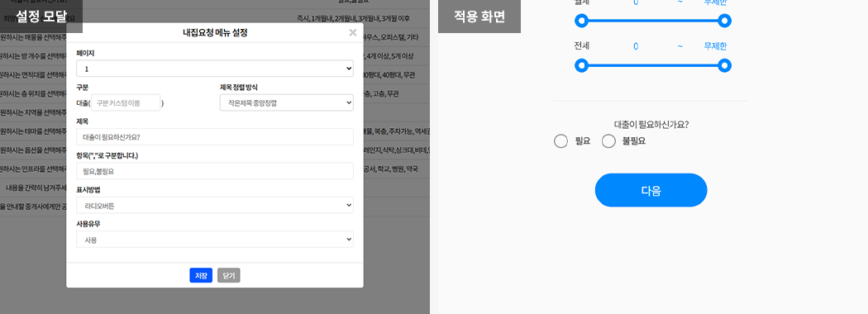Click the 항목 field containing 필요,불필요
The height and width of the screenshot is (314, 868).
point(215,171)
